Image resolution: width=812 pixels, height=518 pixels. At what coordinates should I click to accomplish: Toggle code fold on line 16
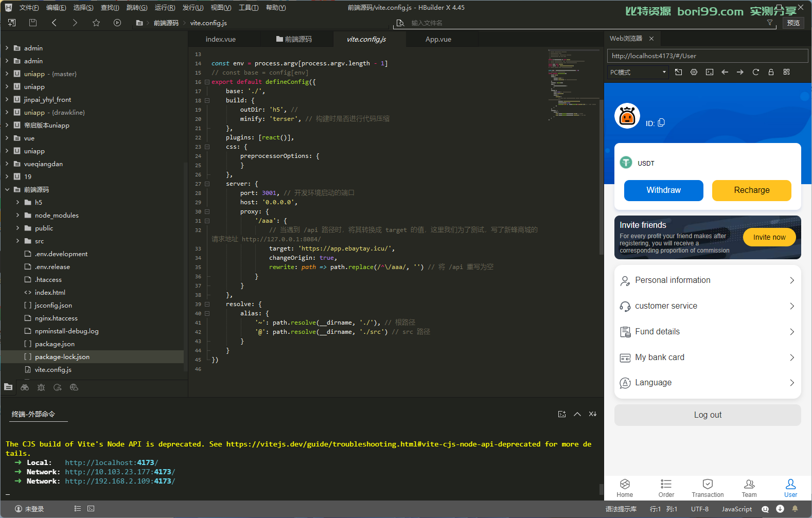207,82
